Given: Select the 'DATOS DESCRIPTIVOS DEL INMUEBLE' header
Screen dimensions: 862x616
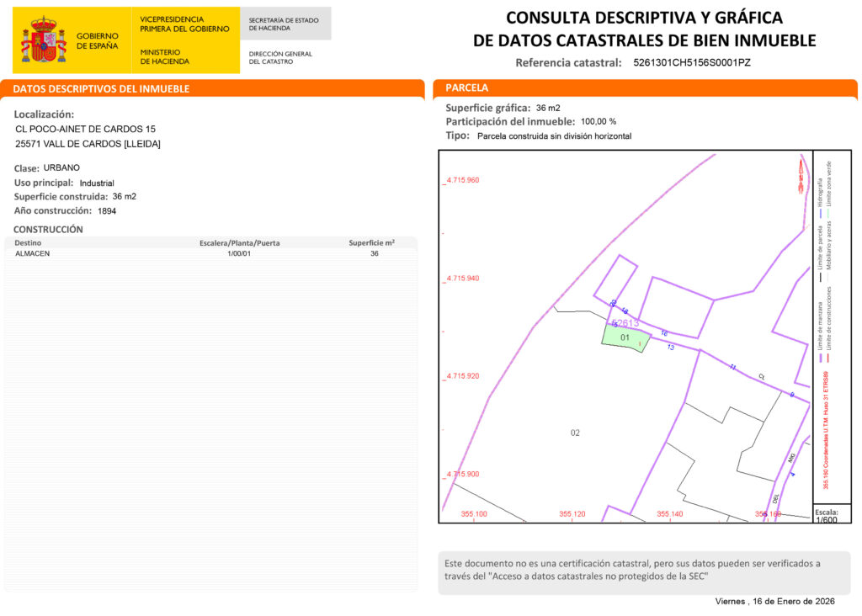Looking at the screenshot, I should (102, 89).
